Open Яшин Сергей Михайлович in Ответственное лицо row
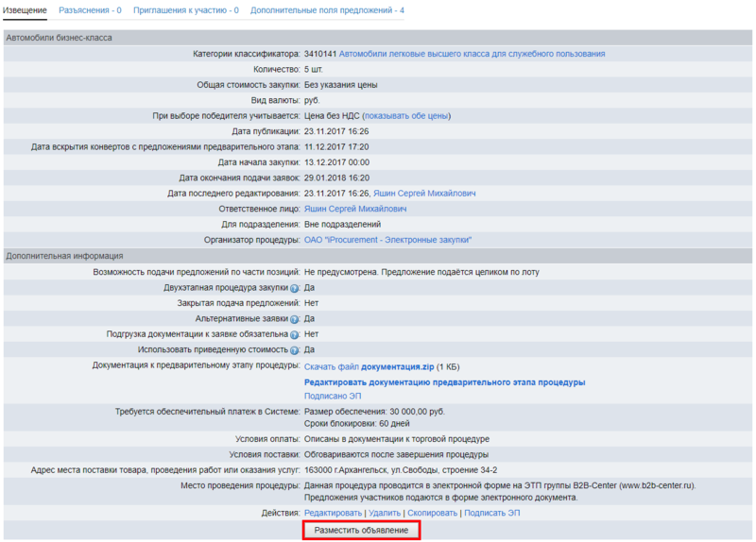The width and height of the screenshot is (756, 542). coord(355,209)
